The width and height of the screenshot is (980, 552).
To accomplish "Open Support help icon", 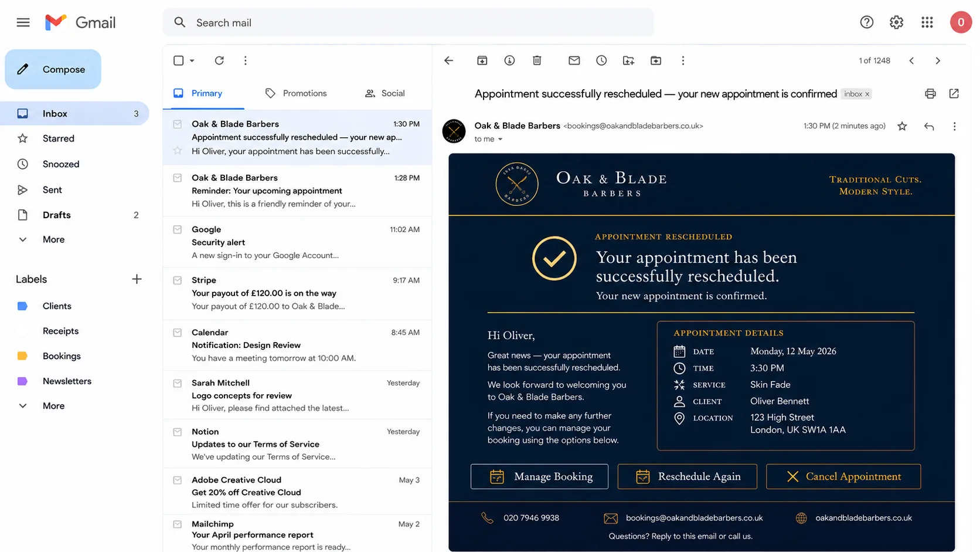I will point(866,22).
